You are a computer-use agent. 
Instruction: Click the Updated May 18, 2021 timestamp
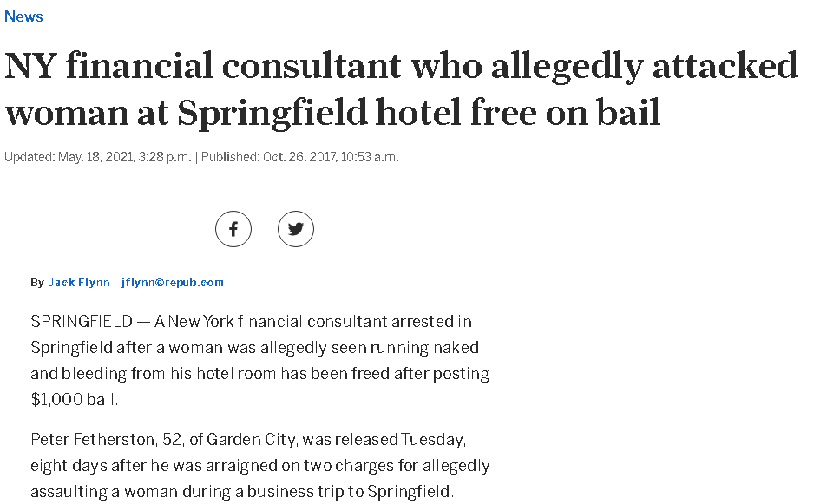point(97,157)
